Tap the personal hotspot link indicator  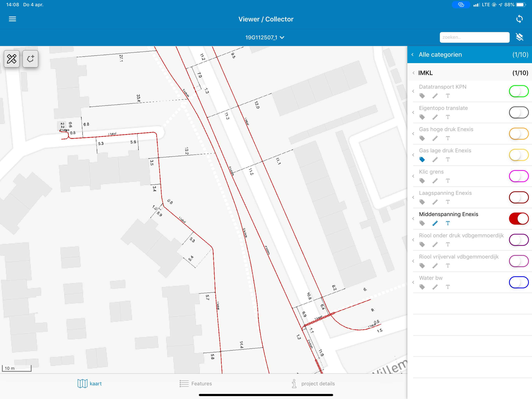coord(461,4)
